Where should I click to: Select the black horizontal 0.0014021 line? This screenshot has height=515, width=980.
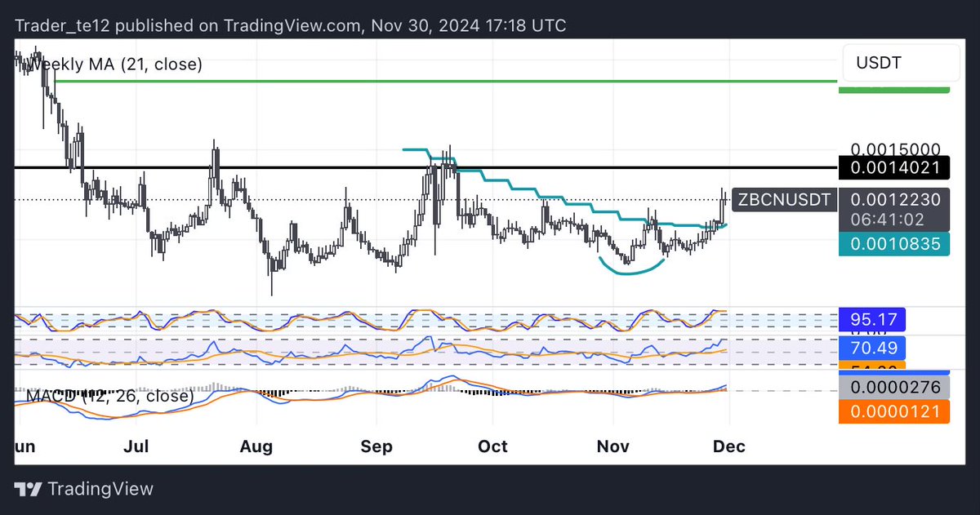point(425,167)
